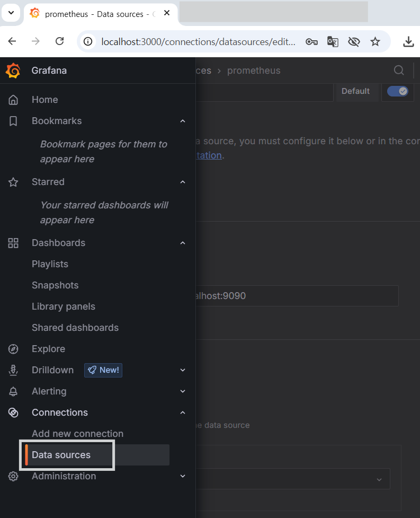Image resolution: width=420 pixels, height=518 pixels.
Task: Open the Grafana search magnifier icon
Action: [399, 71]
